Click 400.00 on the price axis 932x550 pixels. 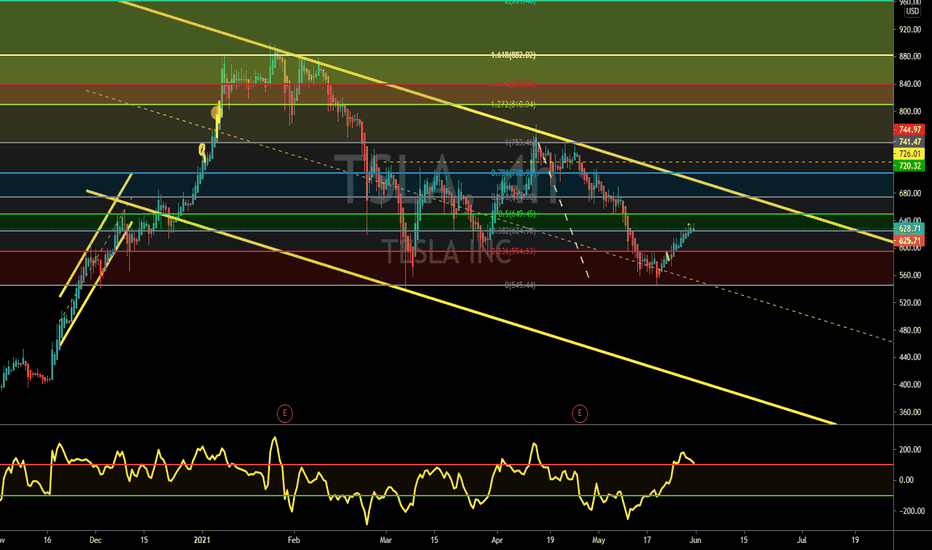(x=910, y=385)
